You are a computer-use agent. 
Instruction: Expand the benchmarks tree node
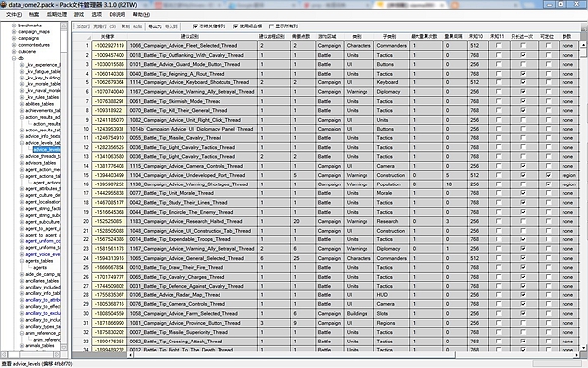pos(14,26)
